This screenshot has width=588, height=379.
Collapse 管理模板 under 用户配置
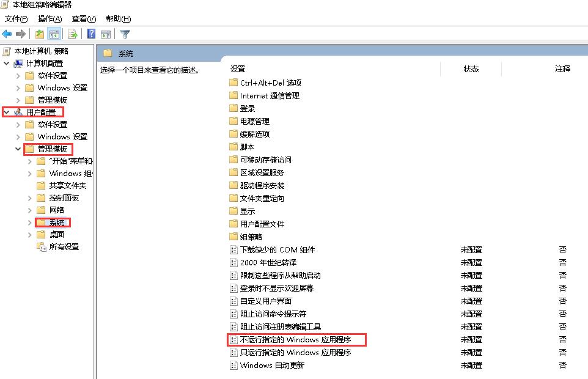pyautogui.click(x=18, y=149)
